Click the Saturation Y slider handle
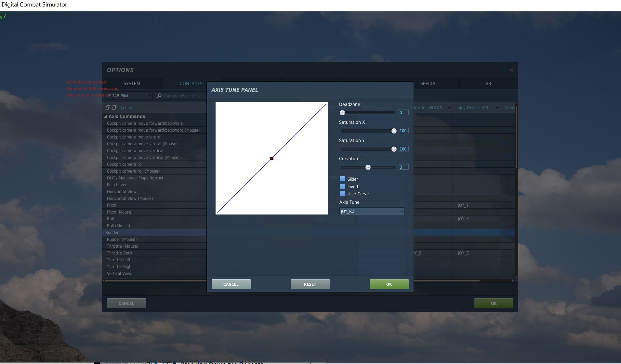 tap(394, 149)
